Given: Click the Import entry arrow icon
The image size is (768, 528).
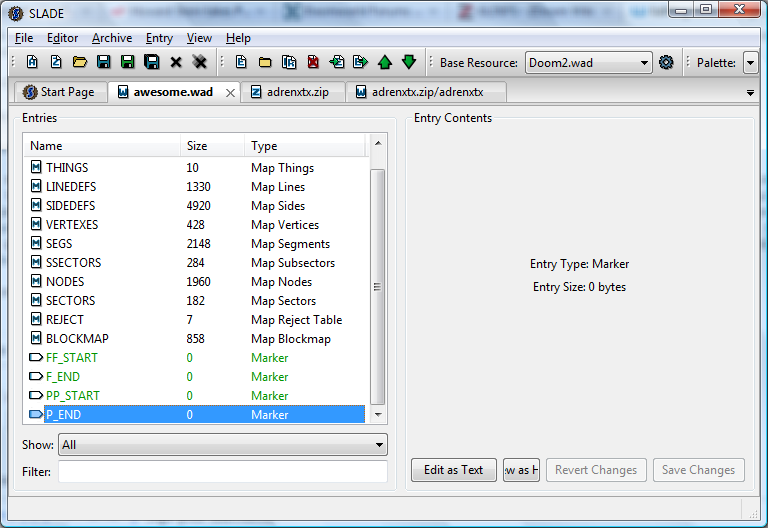Looking at the screenshot, I should click(337, 62).
